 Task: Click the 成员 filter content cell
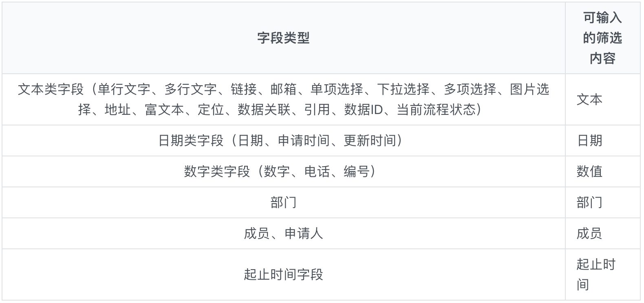[602, 233]
